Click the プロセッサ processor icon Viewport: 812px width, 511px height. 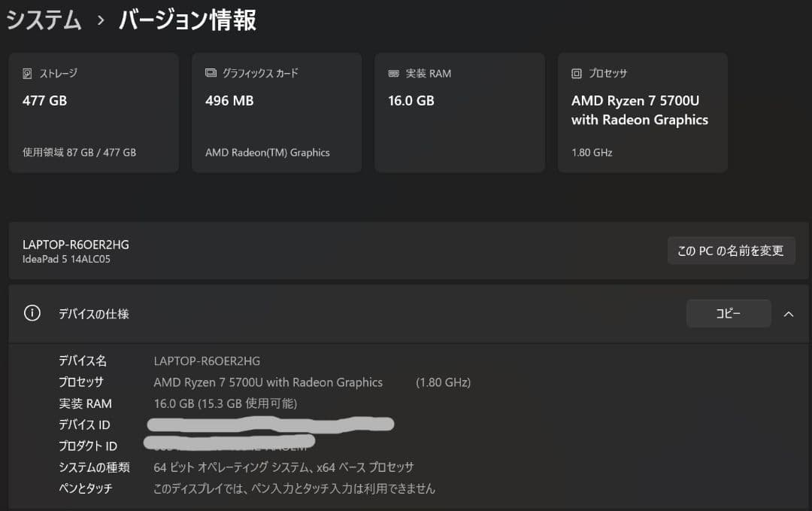point(577,73)
